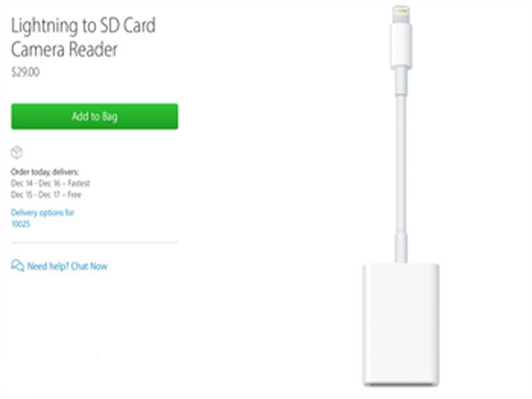Click the white cable in product photo

[401, 163]
